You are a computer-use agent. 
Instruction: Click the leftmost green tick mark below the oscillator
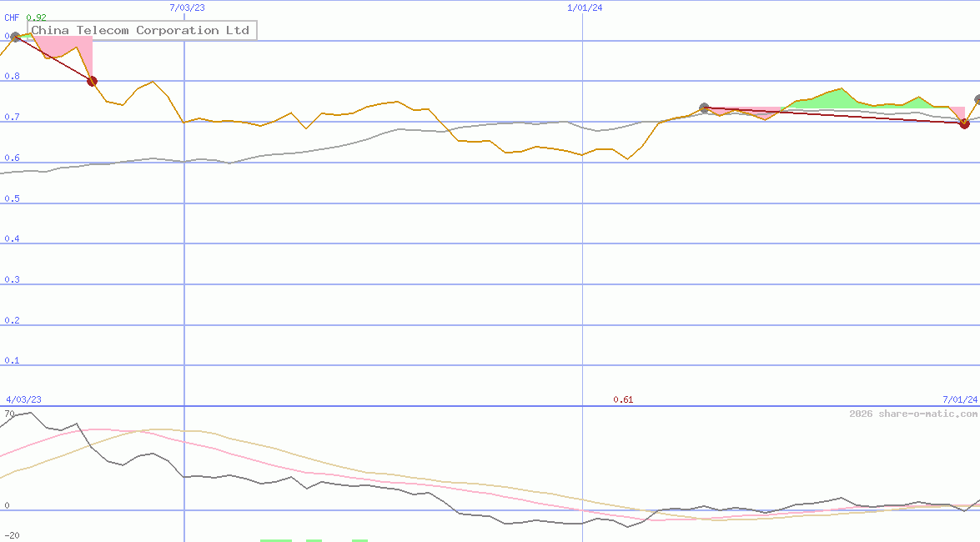(275, 539)
